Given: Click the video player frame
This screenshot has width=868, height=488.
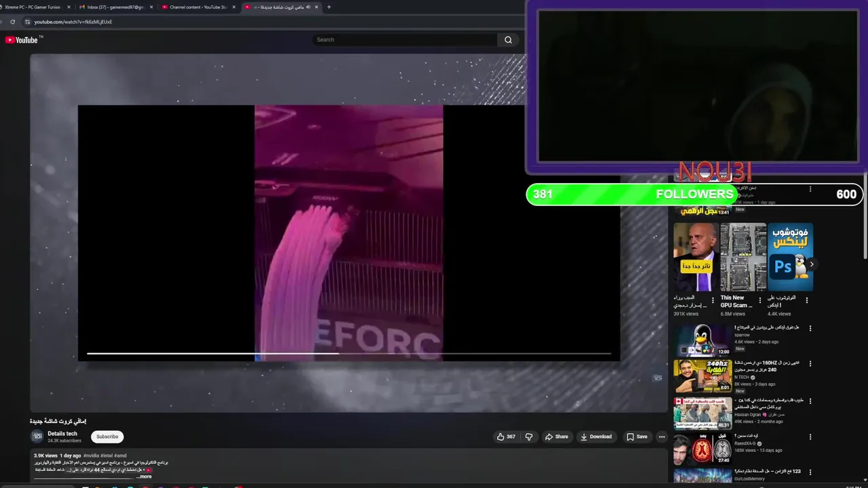Looking at the screenshot, I should [x=349, y=232].
